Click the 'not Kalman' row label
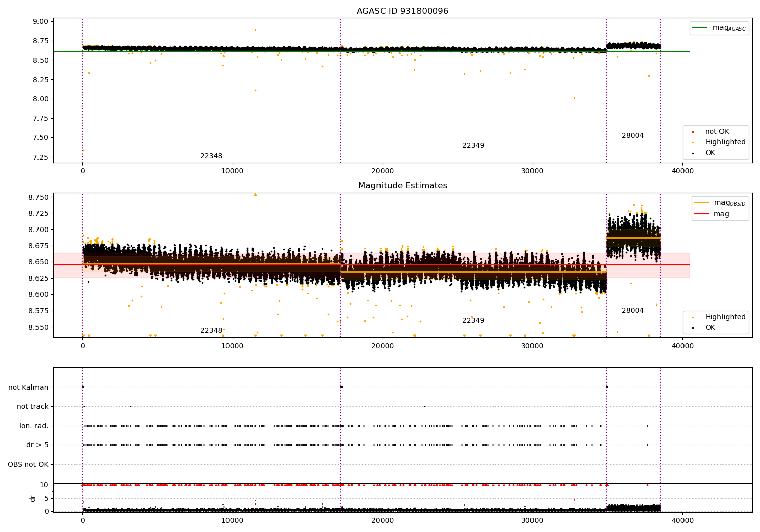Screen dimensions: 760x532 coord(28,388)
